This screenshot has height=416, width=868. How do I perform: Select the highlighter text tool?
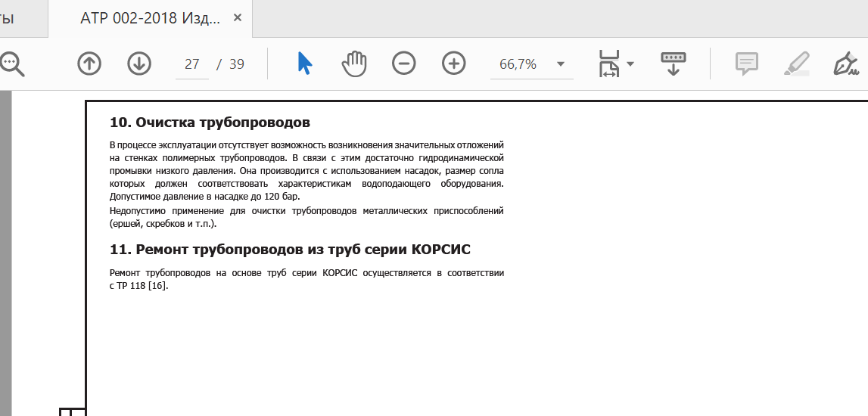(x=797, y=64)
